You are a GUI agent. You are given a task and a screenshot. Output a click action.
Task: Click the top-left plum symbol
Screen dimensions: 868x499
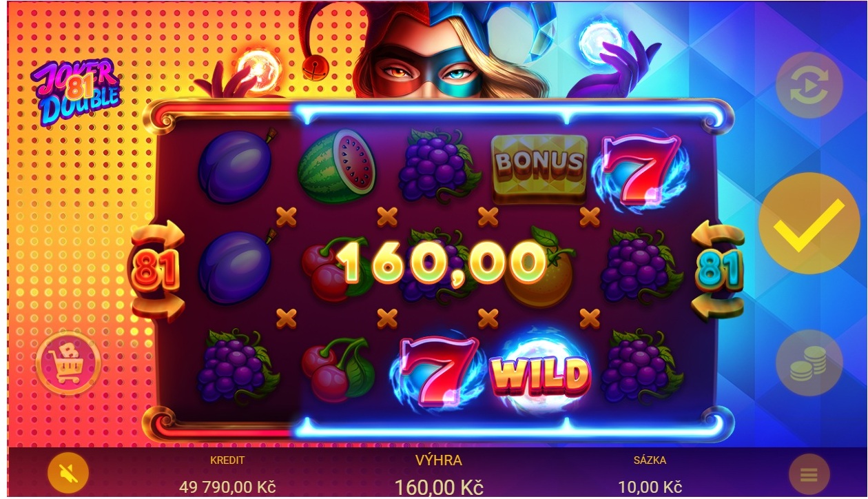[235, 165]
